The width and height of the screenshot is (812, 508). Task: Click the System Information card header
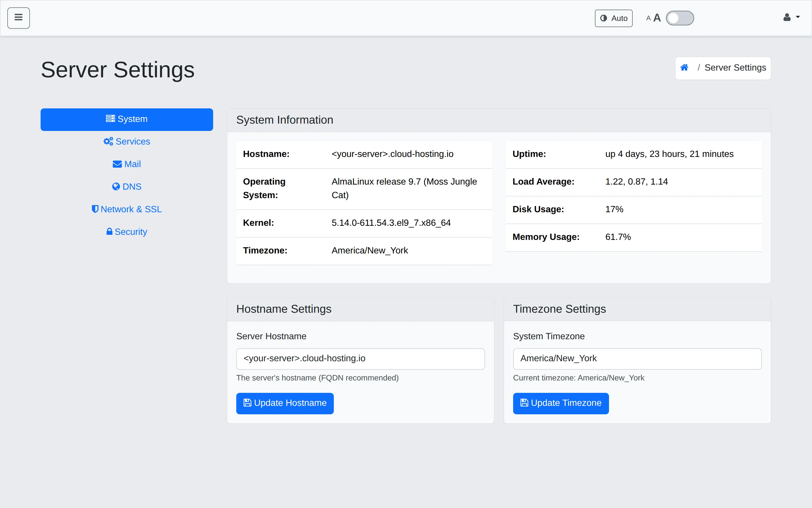(498, 120)
